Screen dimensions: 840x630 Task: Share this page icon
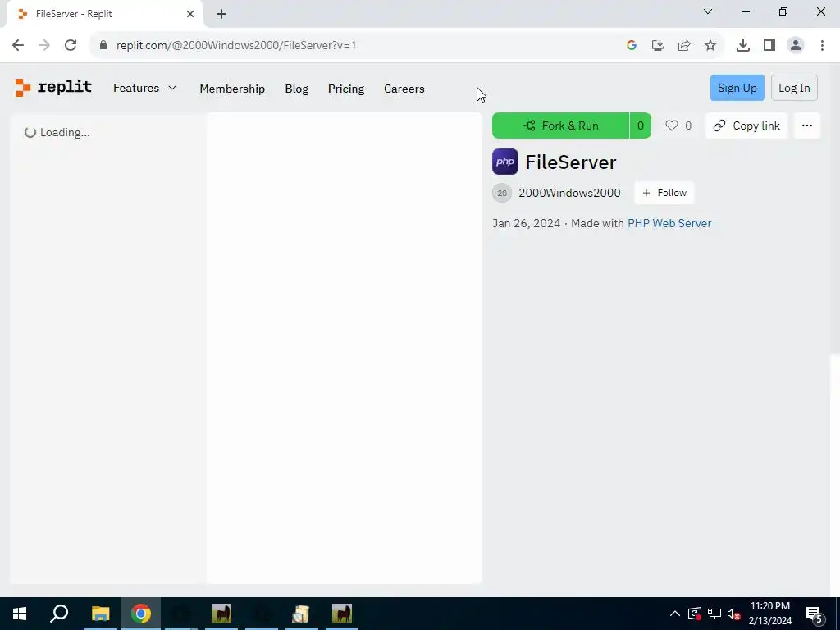pos(684,46)
